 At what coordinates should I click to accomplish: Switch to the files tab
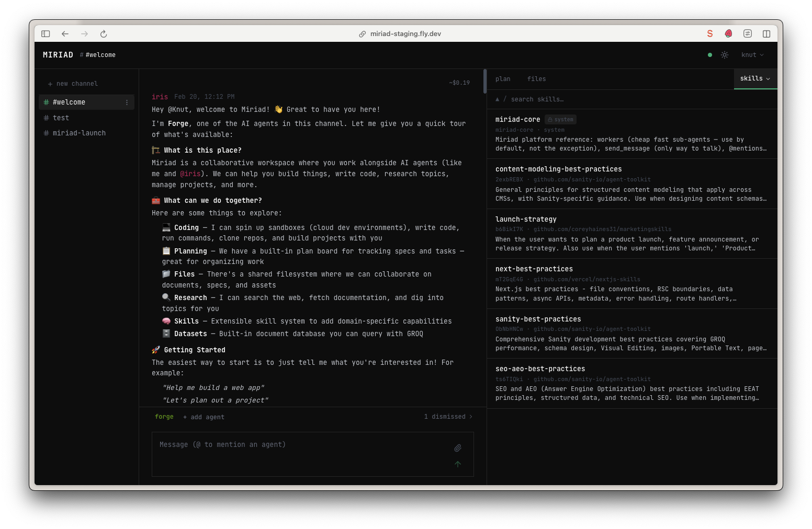click(x=536, y=78)
